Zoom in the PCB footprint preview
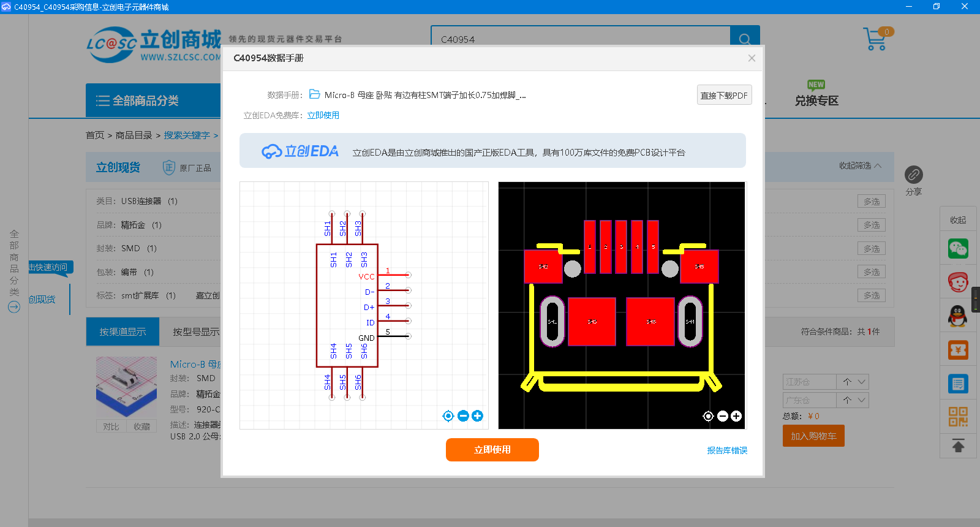This screenshot has width=980, height=527. pyautogui.click(x=736, y=416)
